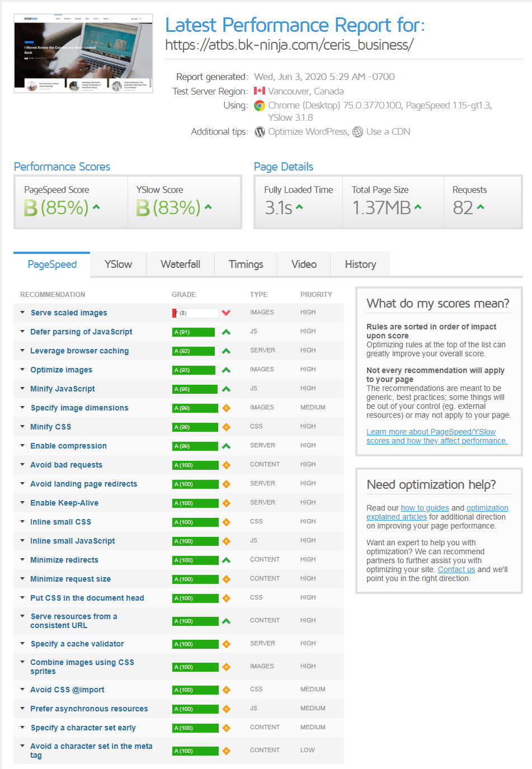Click the green up arrow next to Requests

point(481,207)
